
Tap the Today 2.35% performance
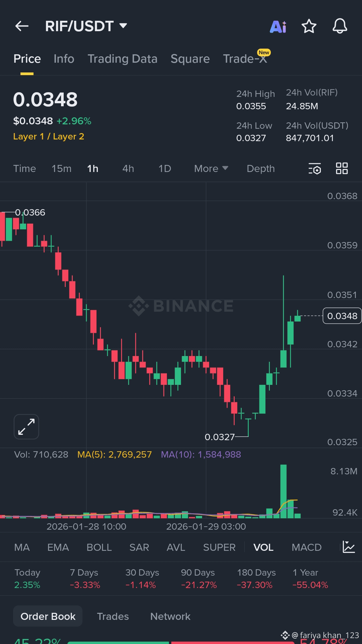pyautogui.click(x=27, y=579)
